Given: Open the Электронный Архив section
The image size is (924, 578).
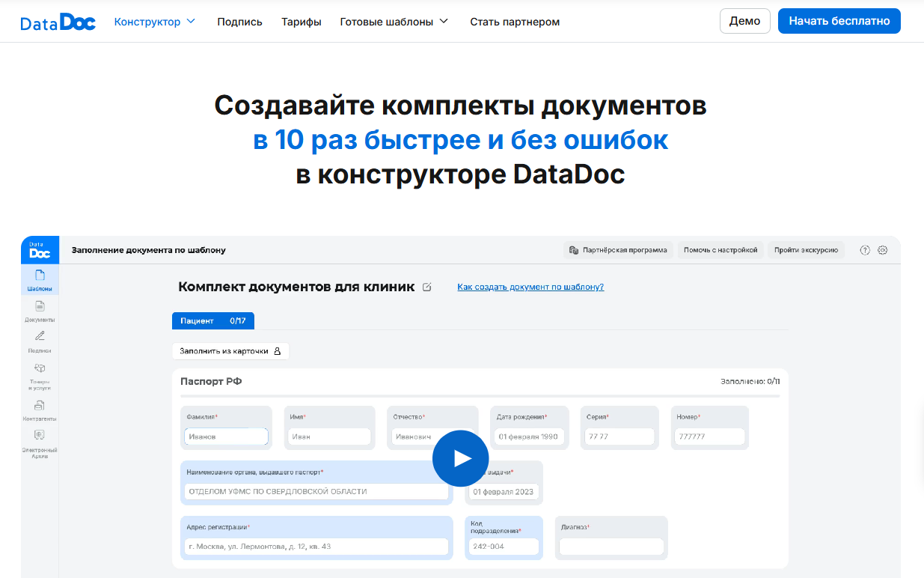Looking at the screenshot, I should coord(40,443).
